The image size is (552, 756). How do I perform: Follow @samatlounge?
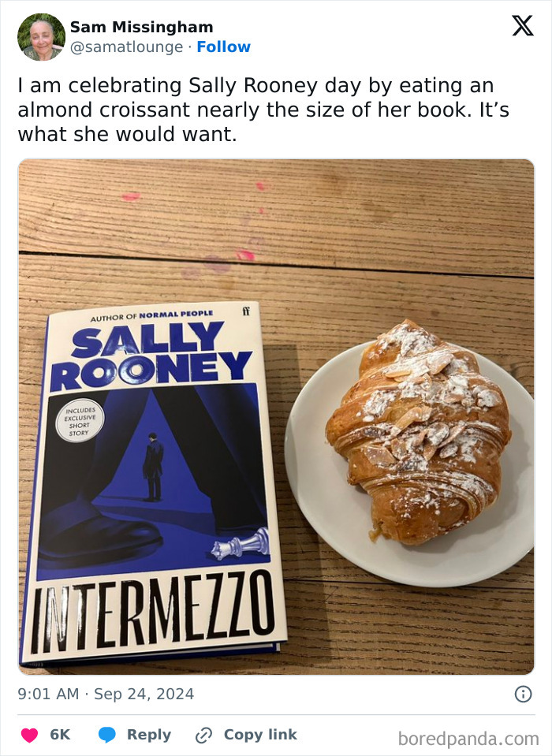click(224, 47)
